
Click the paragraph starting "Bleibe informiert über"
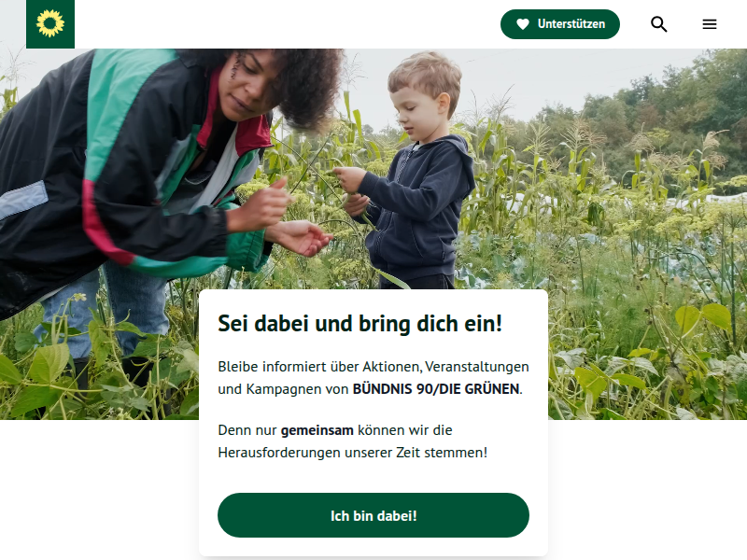click(x=373, y=378)
